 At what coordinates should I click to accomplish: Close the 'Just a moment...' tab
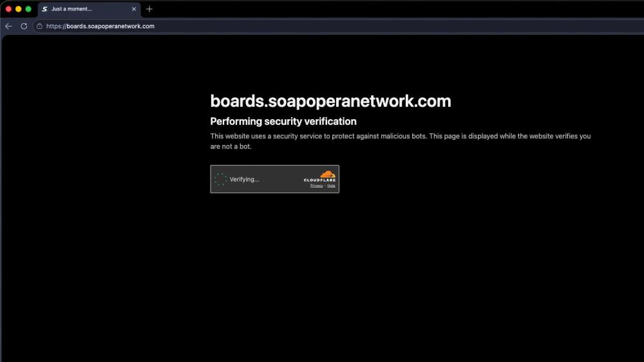[134, 8]
